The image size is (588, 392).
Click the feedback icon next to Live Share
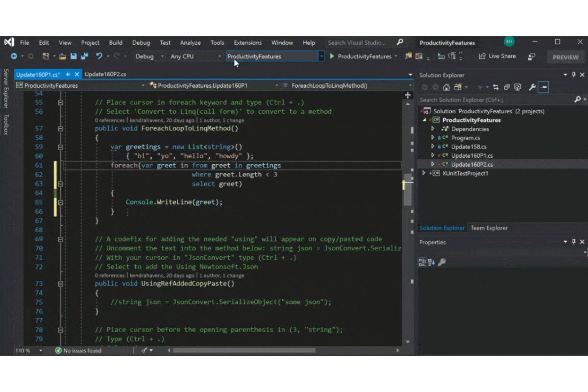point(532,56)
